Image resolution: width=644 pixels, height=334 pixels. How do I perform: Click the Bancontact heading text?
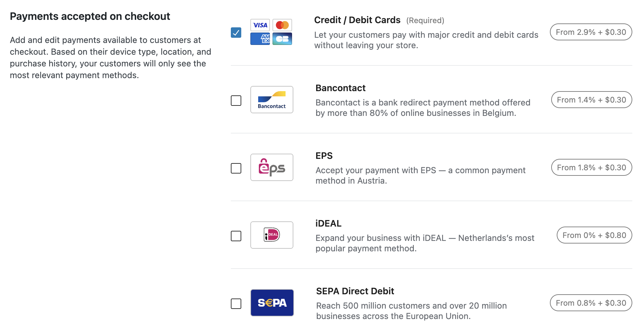(340, 88)
